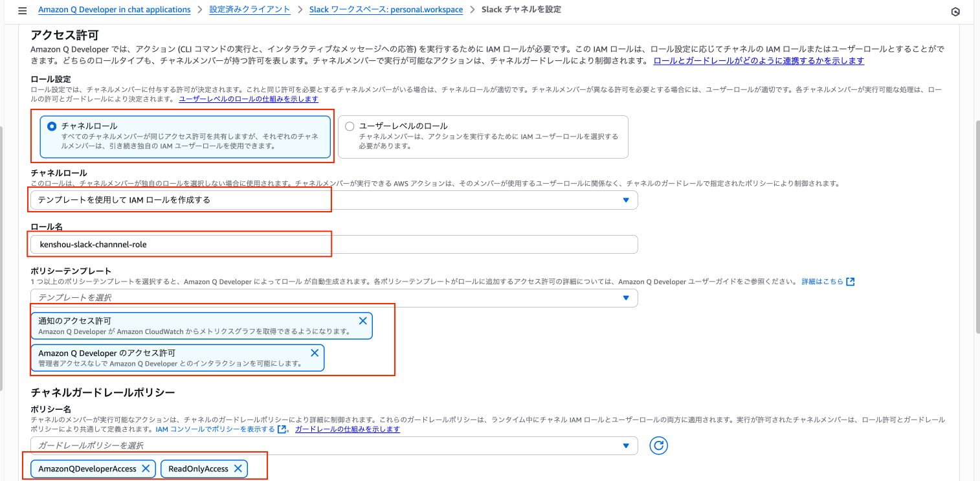Open the 詳細はこちら link
The height and width of the screenshot is (481, 980).
[823, 282]
